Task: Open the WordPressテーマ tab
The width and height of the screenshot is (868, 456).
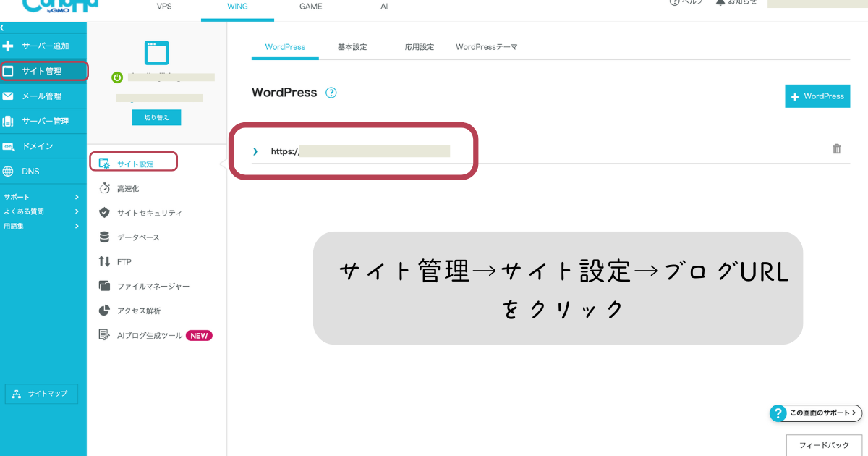Action: coord(486,47)
